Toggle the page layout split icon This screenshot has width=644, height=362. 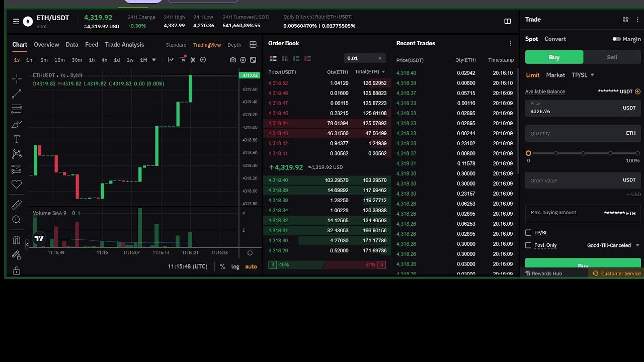tap(508, 21)
